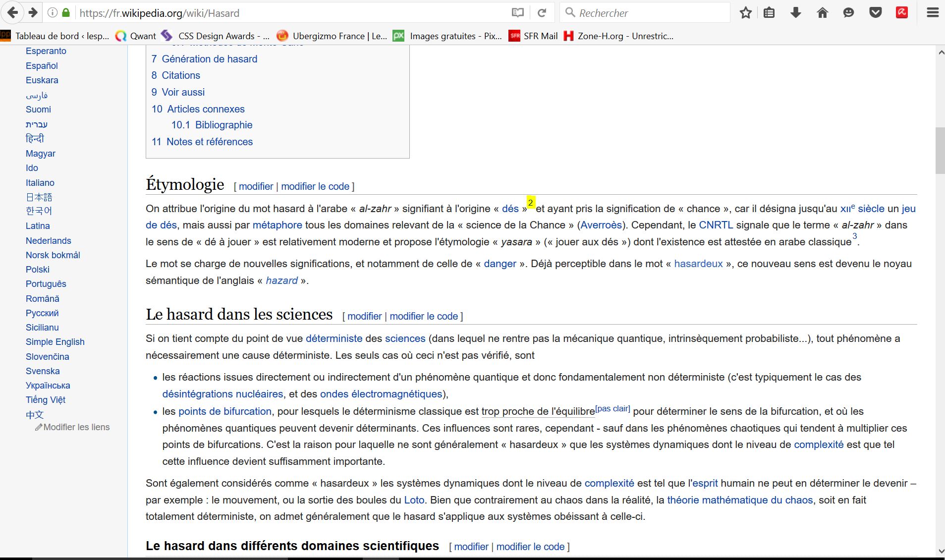Open reader view for this article
945x560 pixels.
[517, 13]
